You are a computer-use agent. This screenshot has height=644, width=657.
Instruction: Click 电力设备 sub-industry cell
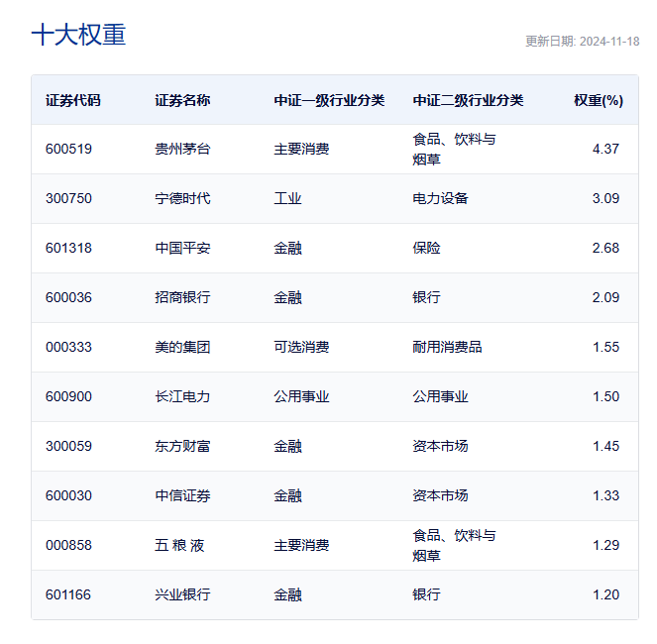point(440,198)
